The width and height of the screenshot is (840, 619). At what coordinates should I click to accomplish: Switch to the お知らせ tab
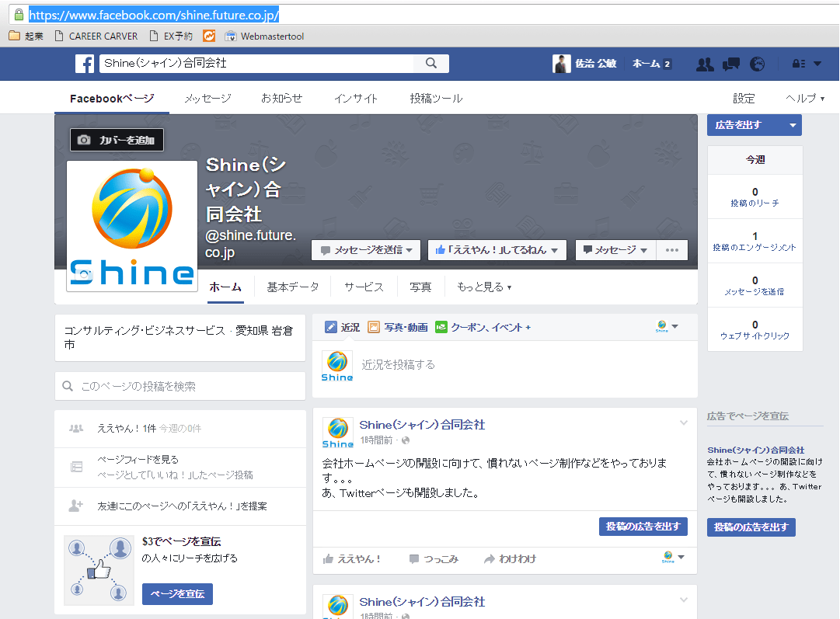point(282,99)
